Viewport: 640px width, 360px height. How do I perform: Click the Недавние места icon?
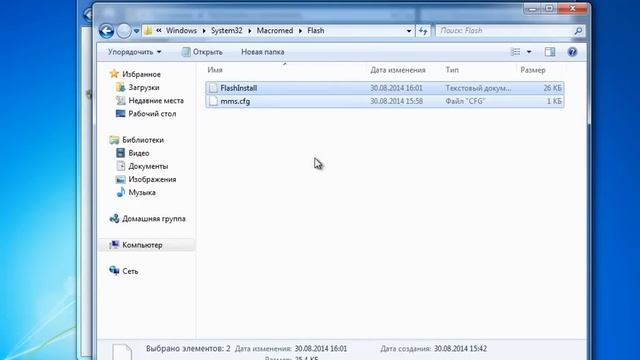(120, 100)
